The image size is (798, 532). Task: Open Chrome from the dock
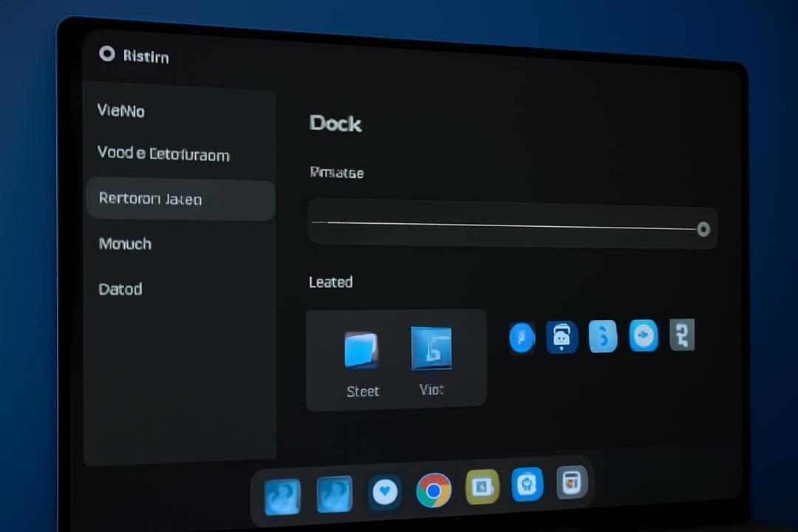(x=434, y=491)
